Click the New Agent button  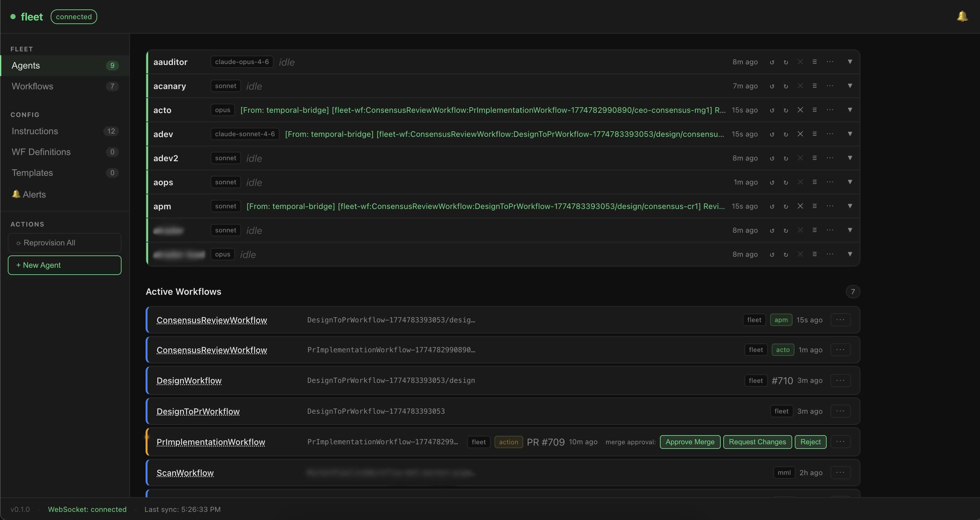coord(64,265)
